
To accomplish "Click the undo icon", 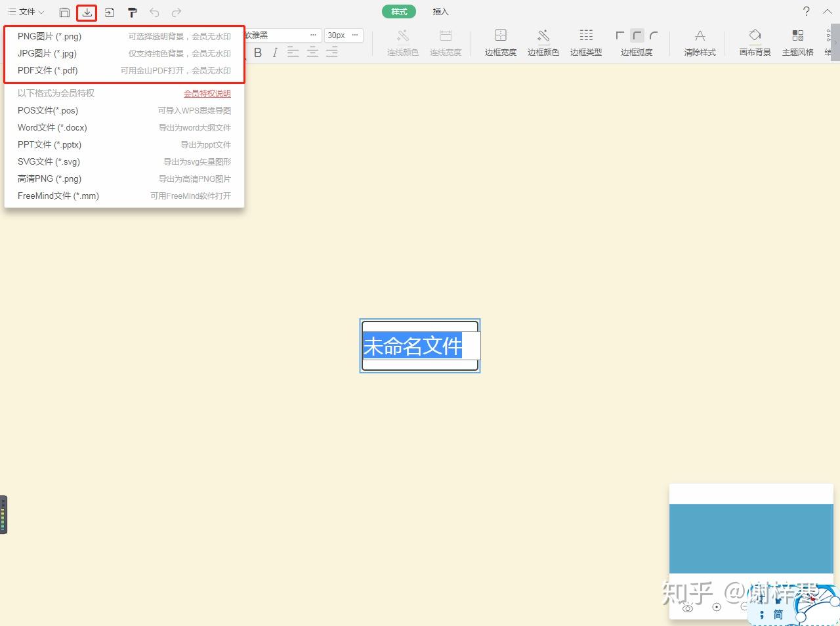I will (155, 12).
